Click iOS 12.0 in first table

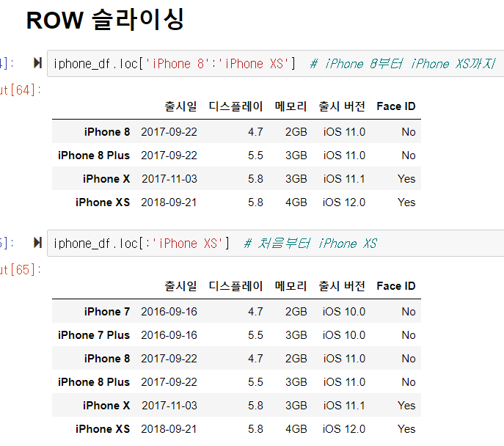click(x=344, y=202)
